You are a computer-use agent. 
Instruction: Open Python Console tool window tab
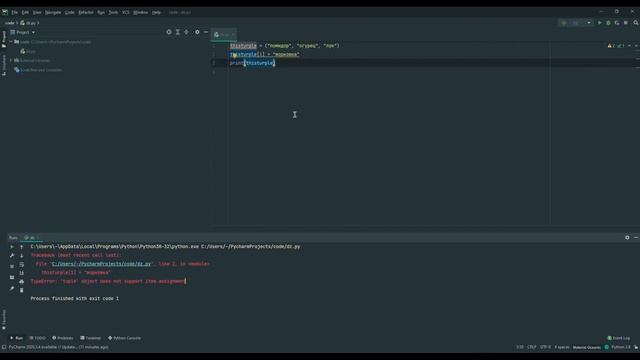[124, 338]
